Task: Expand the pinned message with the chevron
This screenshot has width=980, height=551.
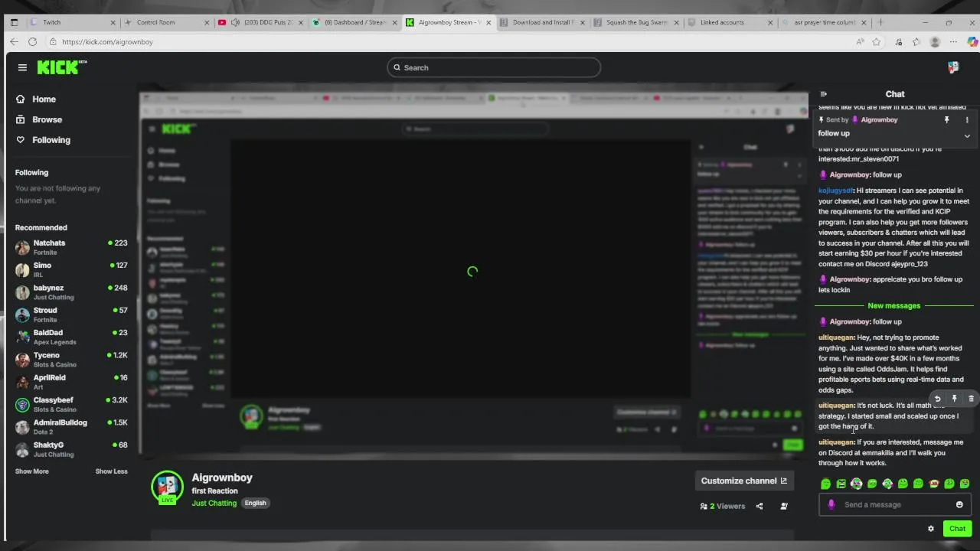Action: coord(967,136)
